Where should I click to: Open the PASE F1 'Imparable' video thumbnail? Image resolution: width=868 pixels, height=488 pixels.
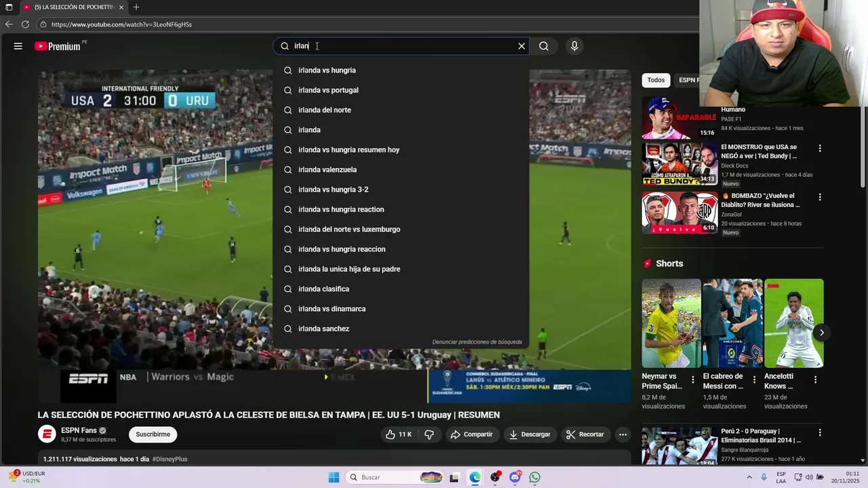pos(679,118)
